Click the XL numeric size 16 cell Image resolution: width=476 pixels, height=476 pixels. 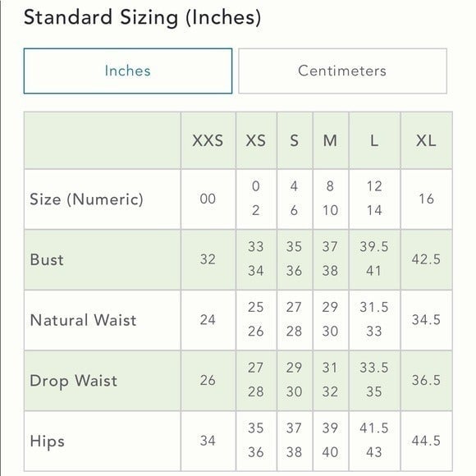pos(426,199)
